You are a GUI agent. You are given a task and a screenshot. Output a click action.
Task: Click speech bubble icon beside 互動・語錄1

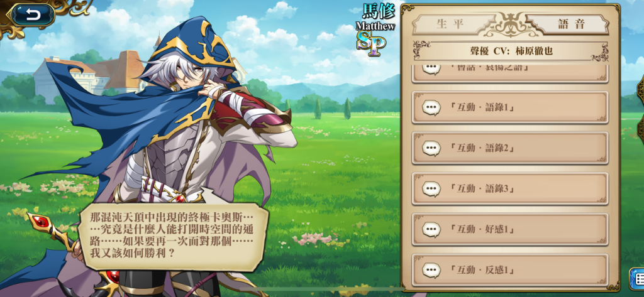point(431,108)
